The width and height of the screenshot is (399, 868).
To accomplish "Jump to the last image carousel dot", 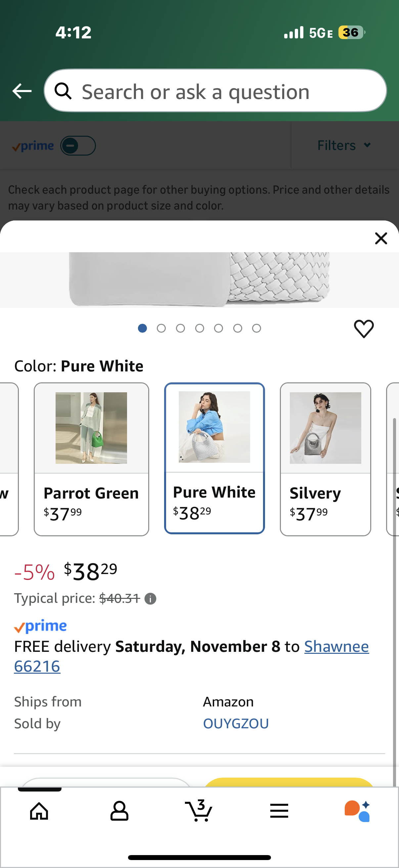I will click(257, 328).
